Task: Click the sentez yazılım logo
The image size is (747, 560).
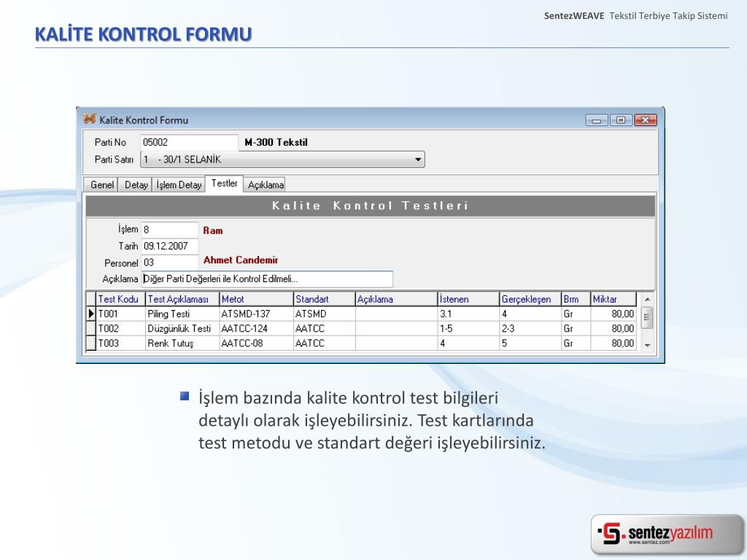Action: [667, 534]
